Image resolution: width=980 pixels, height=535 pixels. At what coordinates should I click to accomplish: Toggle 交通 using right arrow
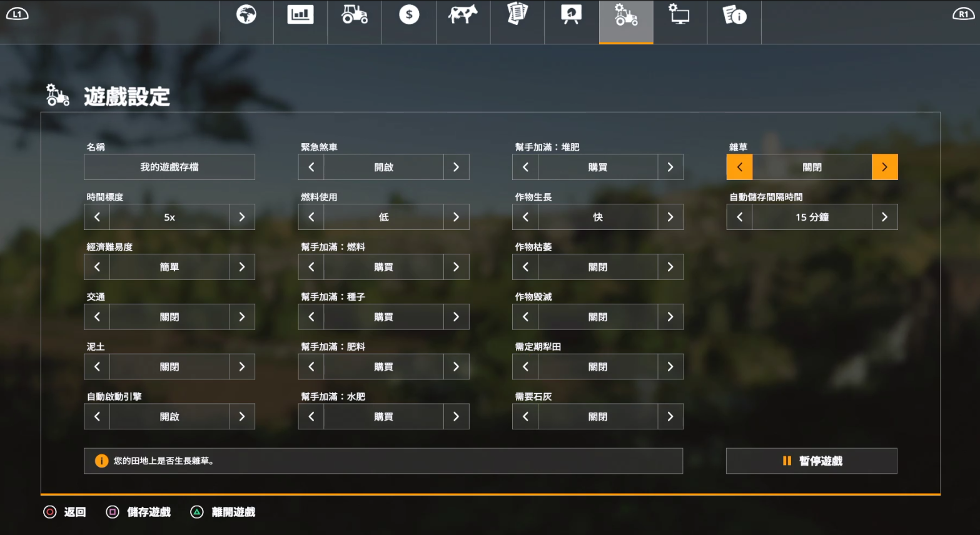[242, 317]
